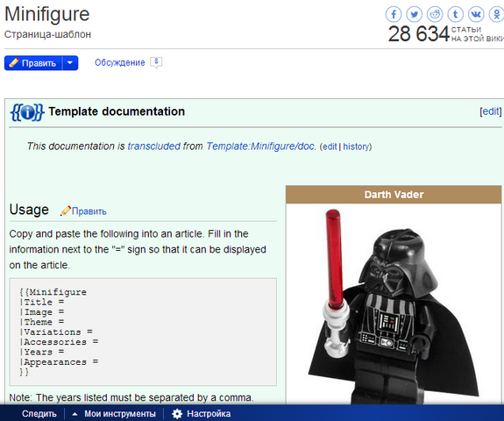Click the Darth Vader infobox title
The image size is (504, 421).
click(x=394, y=195)
